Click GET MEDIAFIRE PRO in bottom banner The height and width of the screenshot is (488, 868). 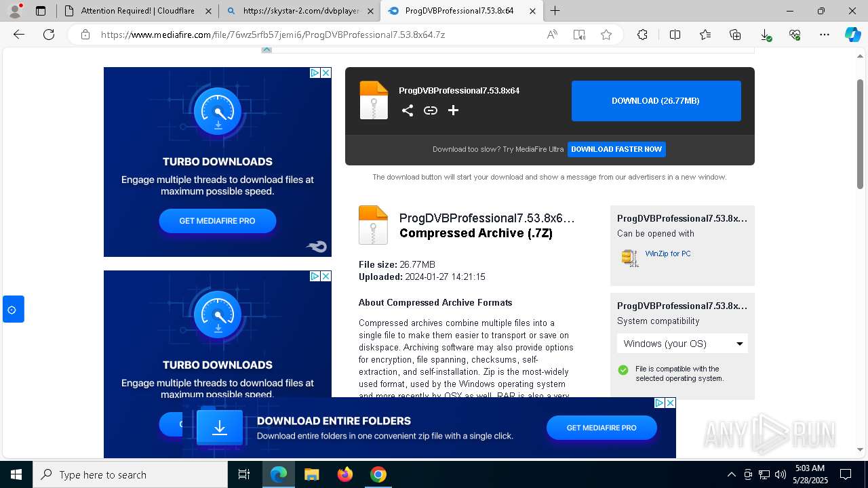(x=601, y=428)
